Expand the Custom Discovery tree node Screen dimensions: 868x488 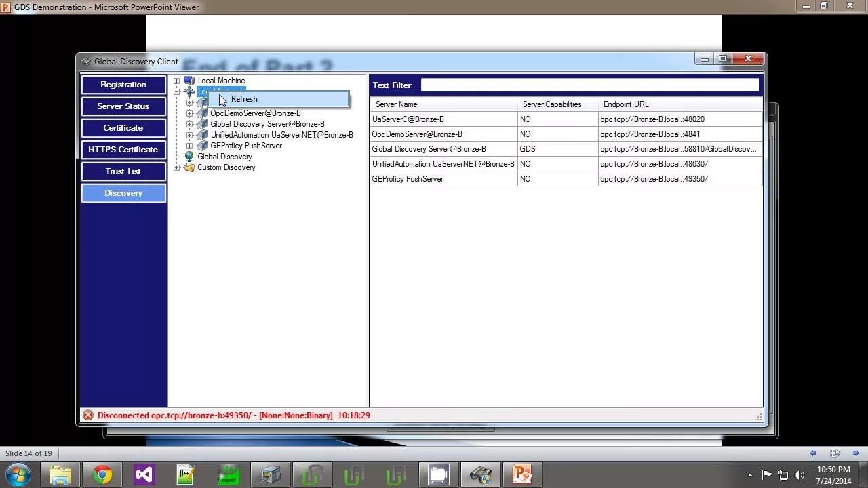pos(177,167)
